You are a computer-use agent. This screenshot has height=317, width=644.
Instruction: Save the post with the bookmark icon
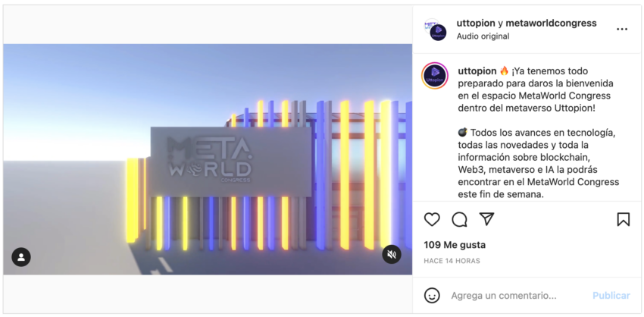point(623,219)
